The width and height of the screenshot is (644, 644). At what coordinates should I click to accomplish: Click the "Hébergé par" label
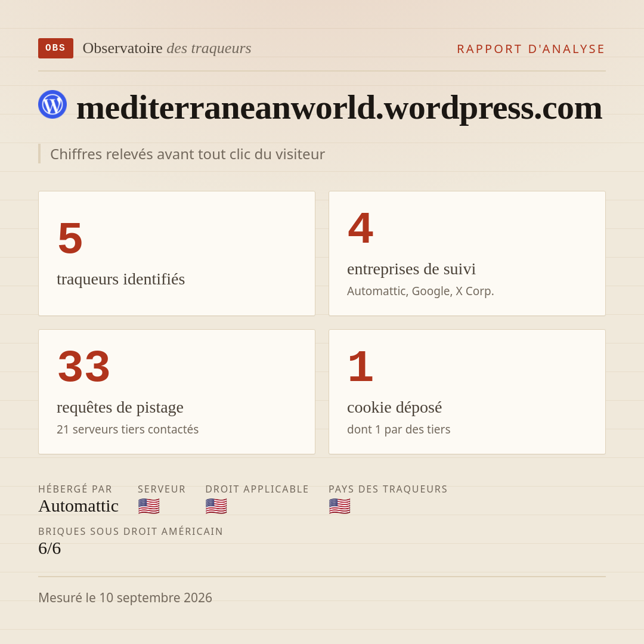pos(75,489)
